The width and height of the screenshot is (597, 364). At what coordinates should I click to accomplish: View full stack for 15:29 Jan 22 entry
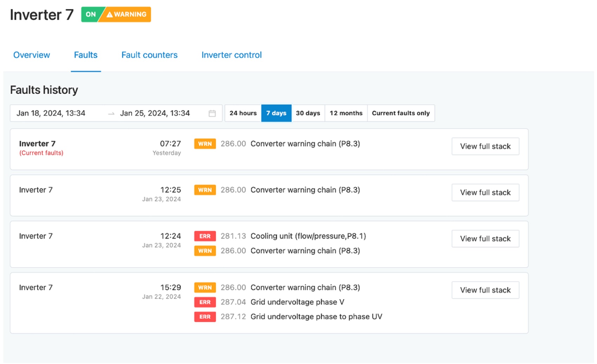[485, 290]
